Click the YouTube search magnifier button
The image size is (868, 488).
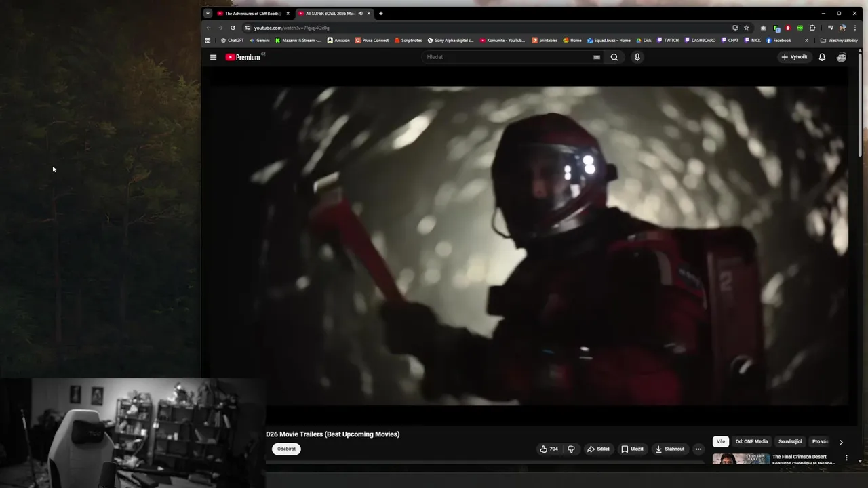pos(614,57)
